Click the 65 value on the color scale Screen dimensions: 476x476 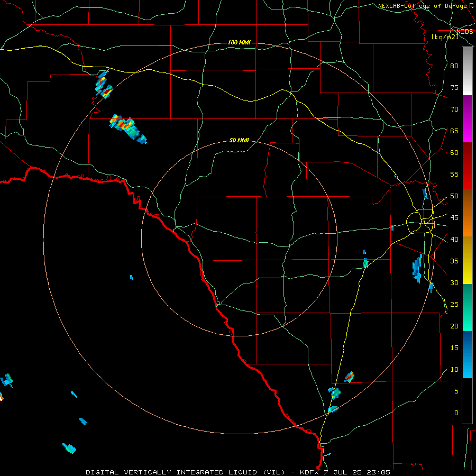pos(454,131)
